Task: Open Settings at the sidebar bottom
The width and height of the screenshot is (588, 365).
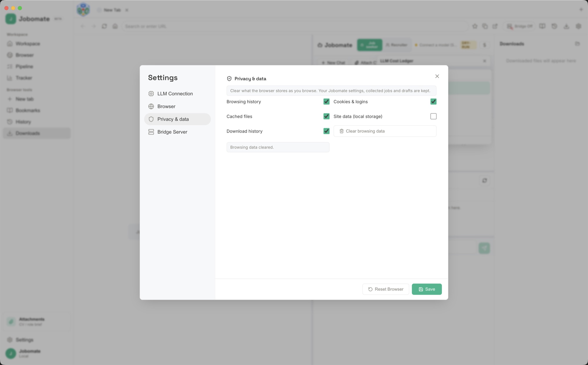Action: (37, 340)
